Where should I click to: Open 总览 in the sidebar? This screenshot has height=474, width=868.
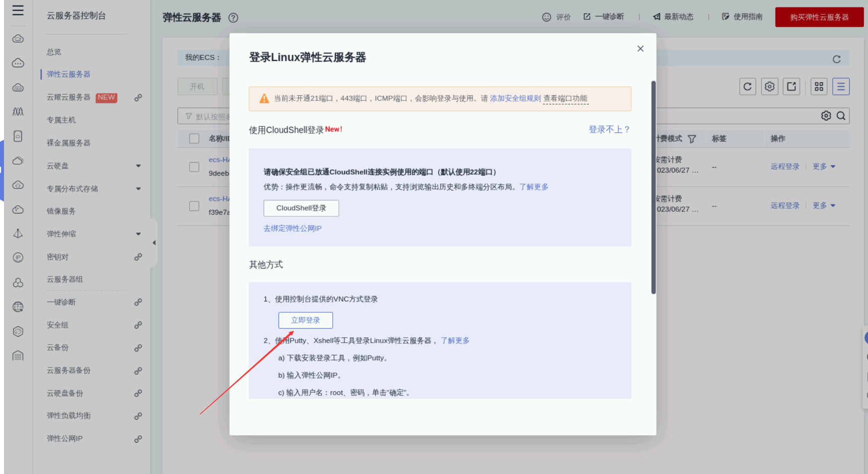click(x=54, y=52)
